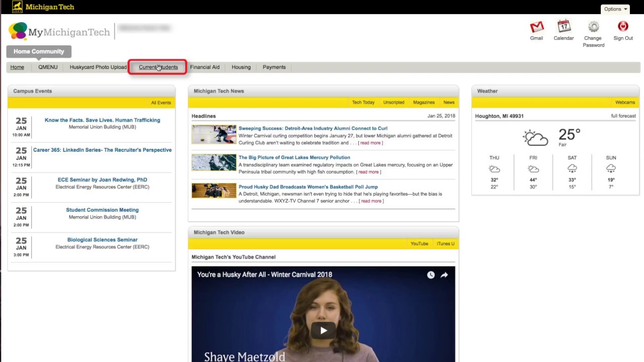Click the mercury pollution article thumbnail
Viewport: 644px width, 362px height.
(214, 162)
